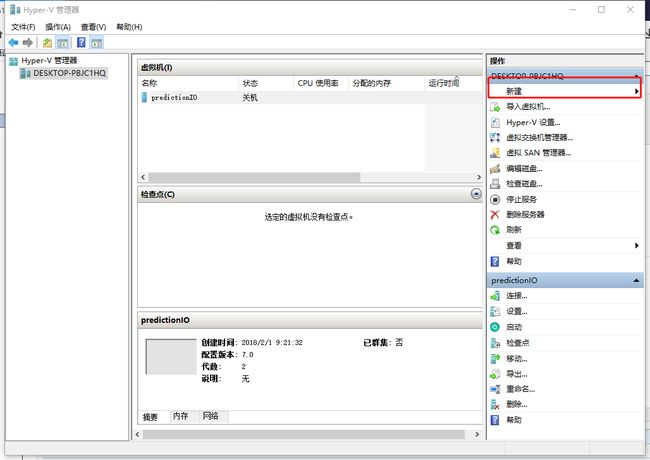Click the 停止服务 icon

pos(495,199)
